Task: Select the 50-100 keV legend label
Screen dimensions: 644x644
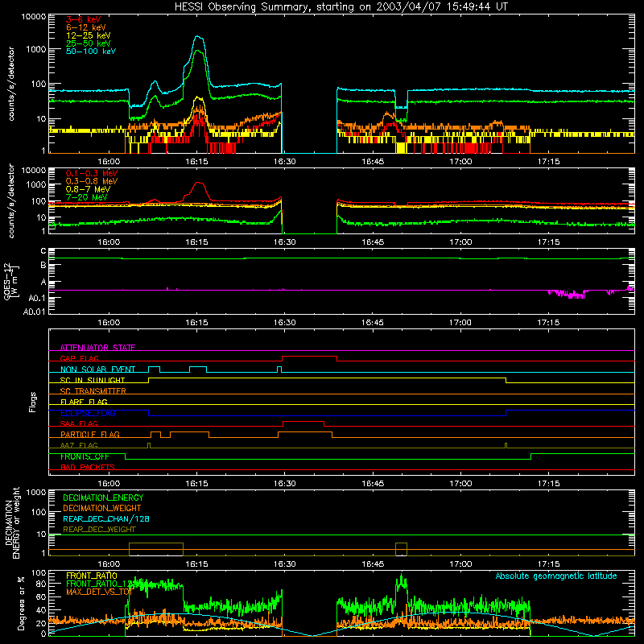Action: coord(91,52)
